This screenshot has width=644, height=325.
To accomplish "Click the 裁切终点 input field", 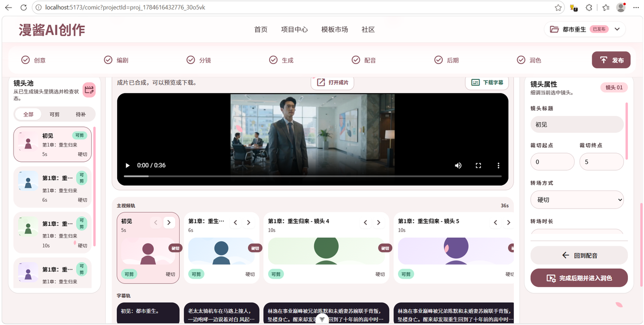I will (x=602, y=162).
